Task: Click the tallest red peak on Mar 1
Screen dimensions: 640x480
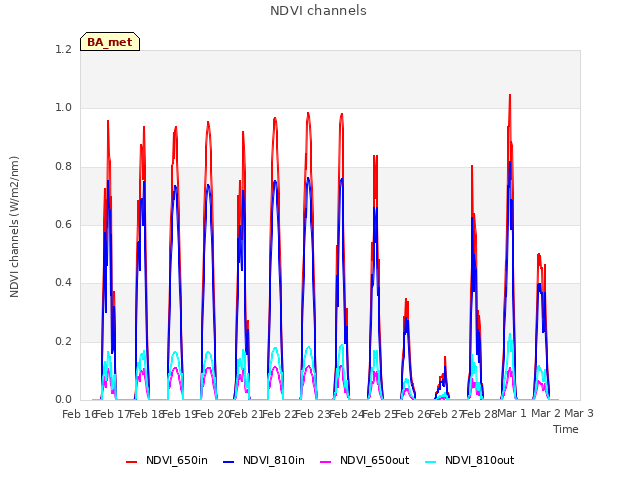Action: (x=510, y=96)
